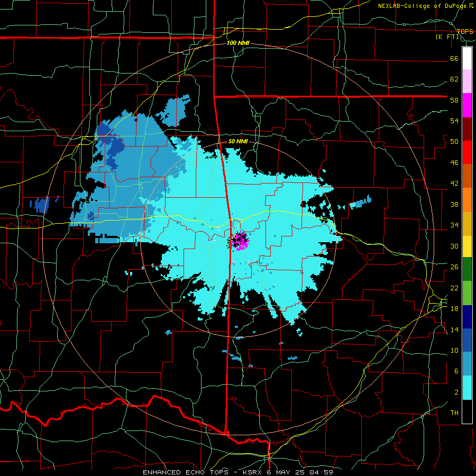This screenshot has height=476, width=476.
Task: Click the 10 legend value
Action: pyautogui.click(x=454, y=350)
